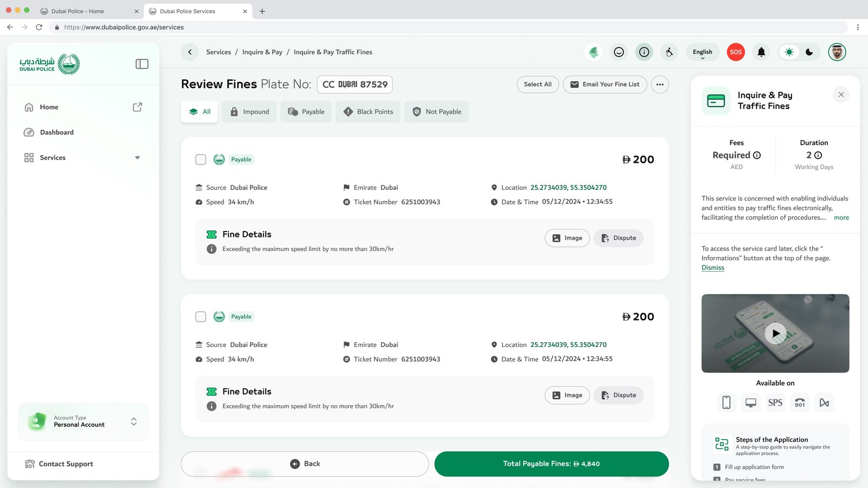This screenshot has width=868, height=488.
Task: Open notifications bell
Action: (x=761, y=52)
